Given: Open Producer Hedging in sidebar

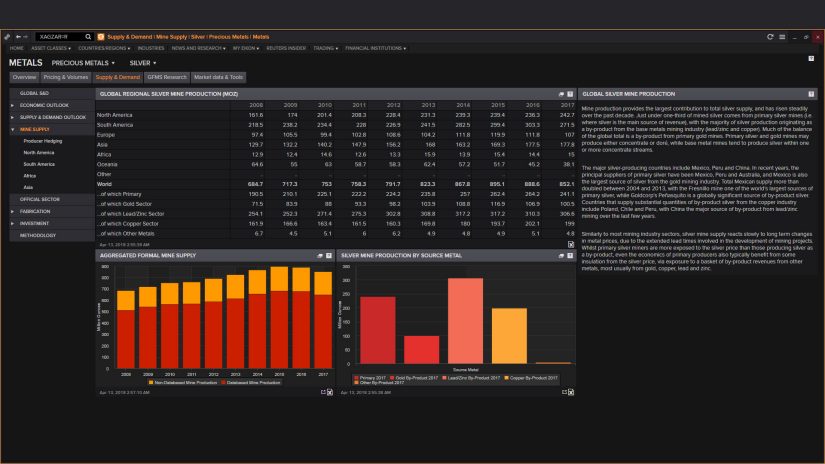Looking at the screenshot, I should [43, 141].
